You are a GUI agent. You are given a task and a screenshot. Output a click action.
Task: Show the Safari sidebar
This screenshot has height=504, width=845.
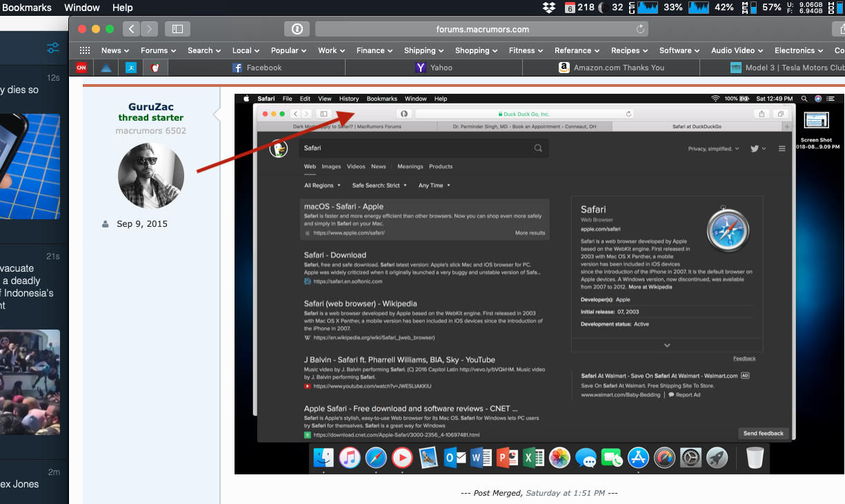177,29
